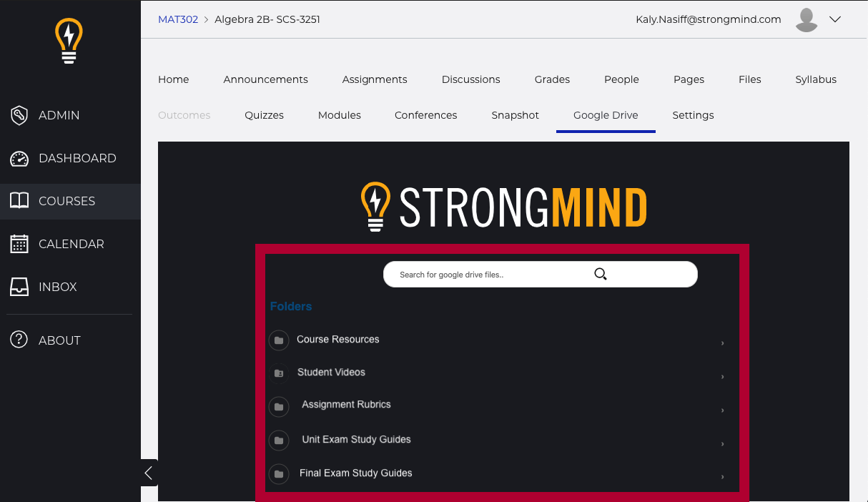Click the greyed-out Outcomes tab

coord(184,115)
